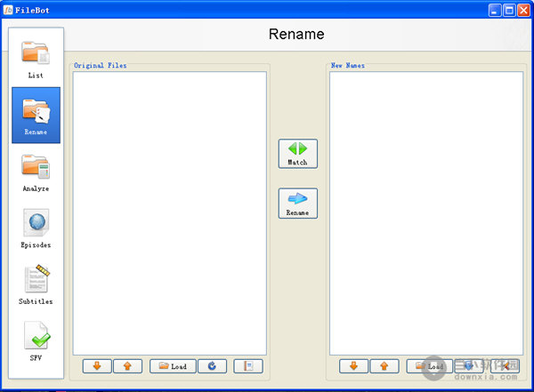Load names into New Names list

[x=430, y=366]
